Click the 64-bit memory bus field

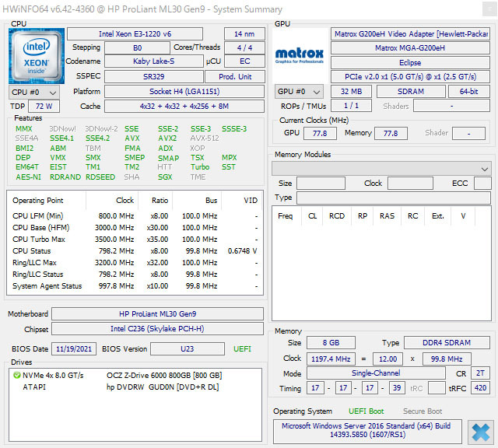(x=469, y=92)
